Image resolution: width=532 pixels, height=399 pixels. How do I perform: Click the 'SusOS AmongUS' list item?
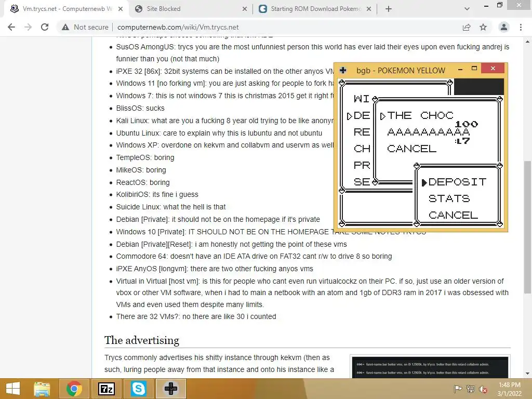point(312,52)
